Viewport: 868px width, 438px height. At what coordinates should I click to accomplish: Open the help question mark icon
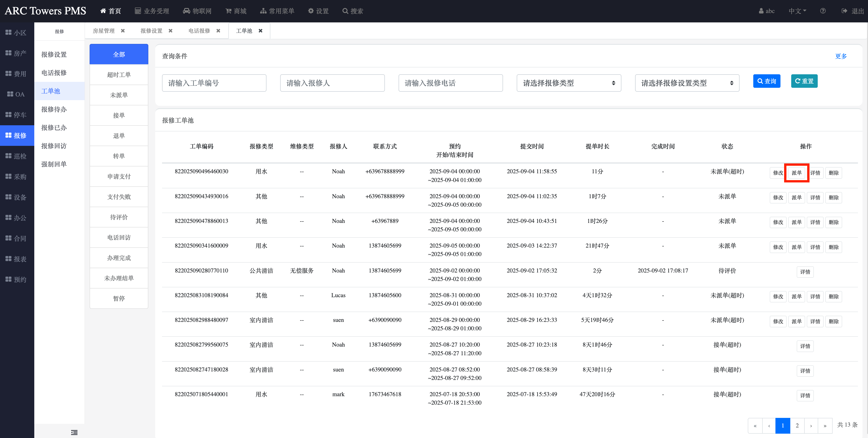click(823, 11)
